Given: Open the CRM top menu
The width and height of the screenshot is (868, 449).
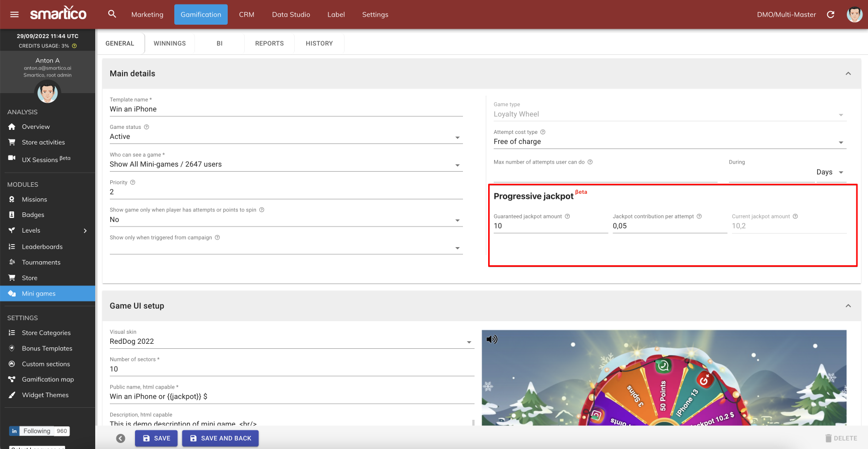Looking at the screenshot, I should (246, 15).
